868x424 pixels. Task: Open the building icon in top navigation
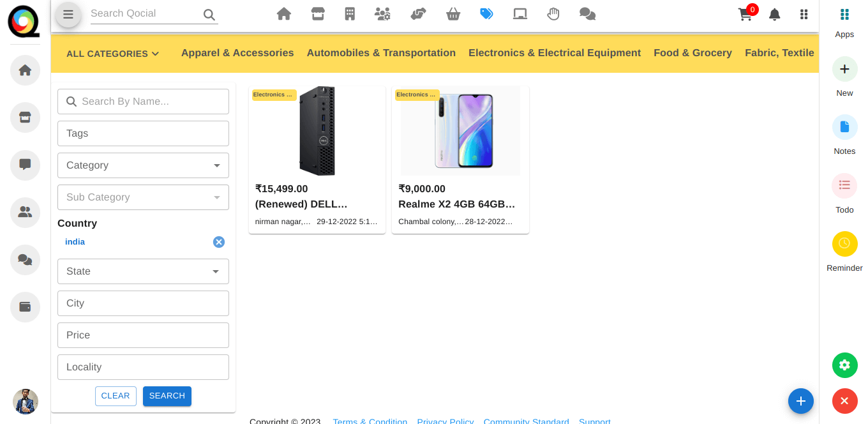click(x=350, y=13)
